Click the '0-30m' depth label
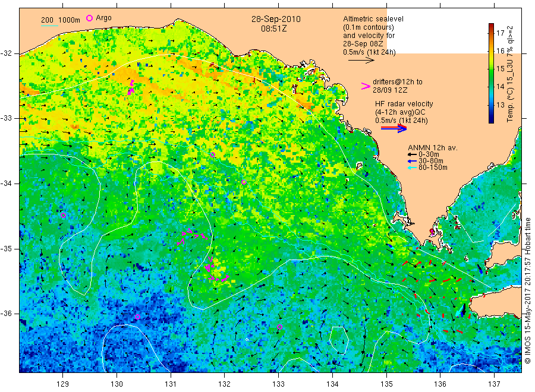The height and width of the screenshot is (392, 535). click(x=429, y=154)
